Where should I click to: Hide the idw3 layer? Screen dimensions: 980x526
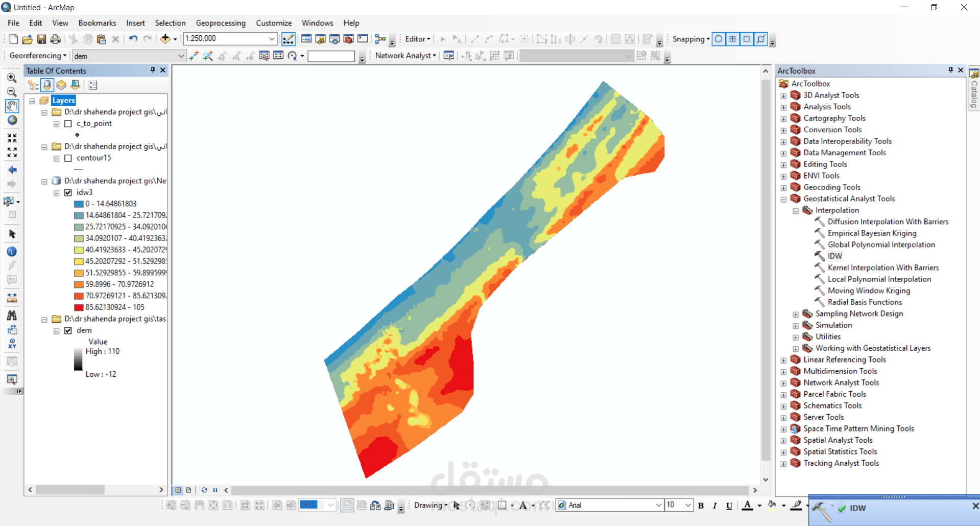tap(68, 193)
